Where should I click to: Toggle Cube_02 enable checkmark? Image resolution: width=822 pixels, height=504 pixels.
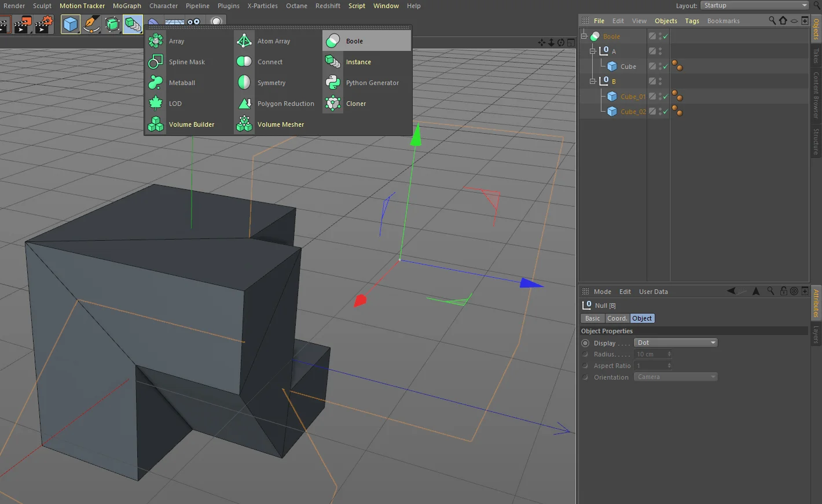tap(666, 112)
